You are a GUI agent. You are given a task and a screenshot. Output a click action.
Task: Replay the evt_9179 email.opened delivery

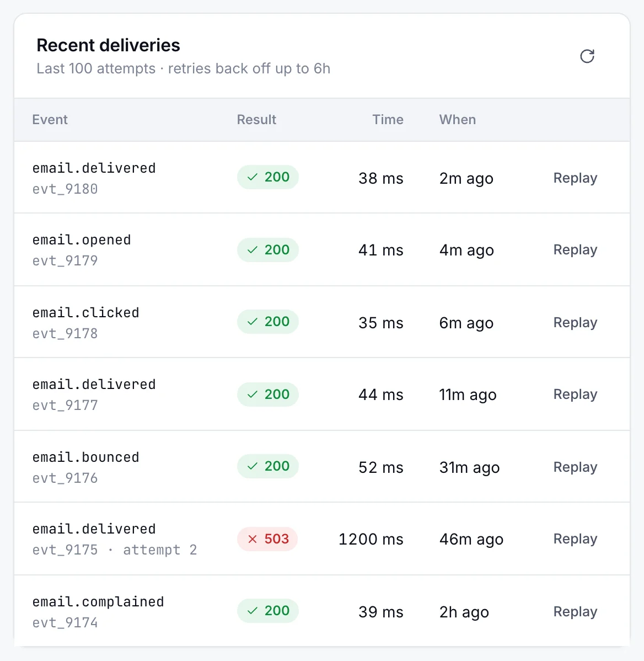(x=575, y=249)
